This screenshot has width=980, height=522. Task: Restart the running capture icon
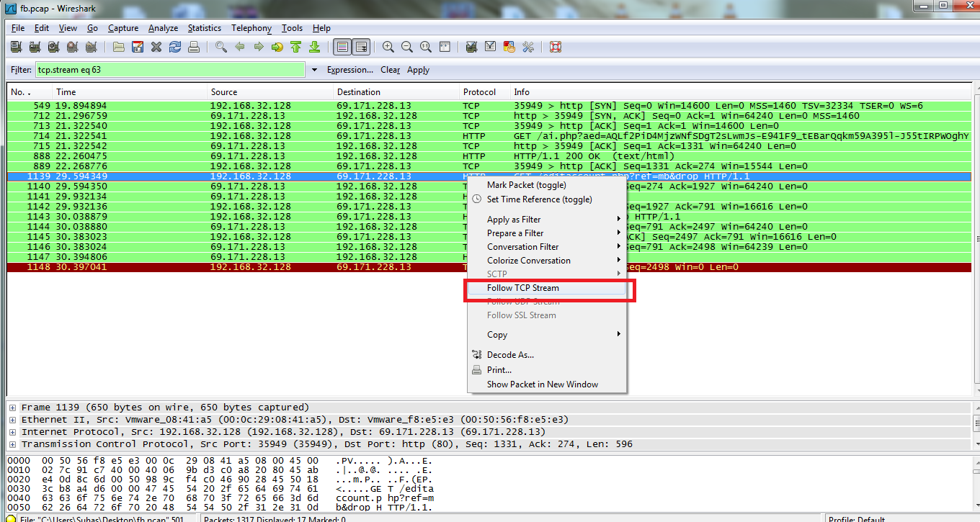[x=91, y=48]
